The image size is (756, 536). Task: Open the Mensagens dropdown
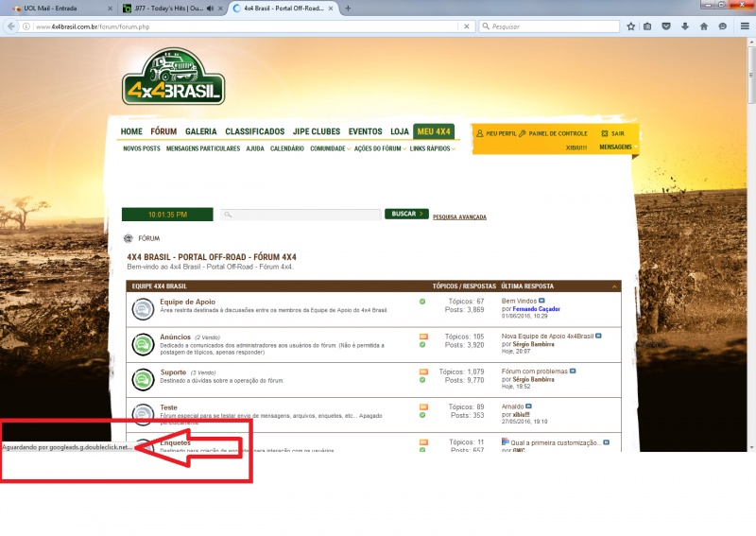click(x=618, y=147)
